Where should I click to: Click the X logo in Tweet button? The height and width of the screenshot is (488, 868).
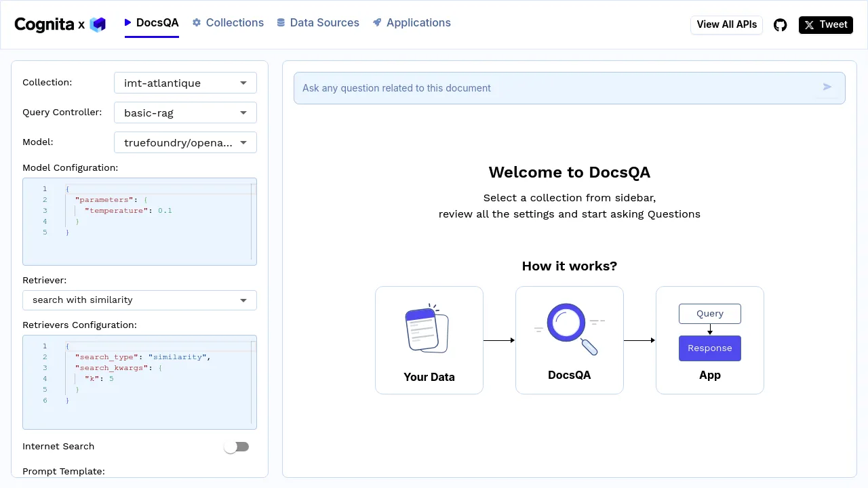[809, 25]
